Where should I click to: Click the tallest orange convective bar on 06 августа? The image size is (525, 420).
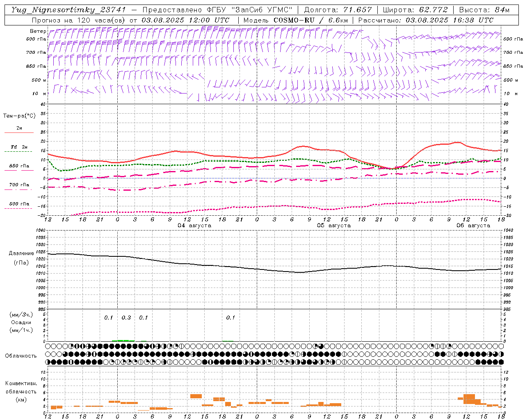tap(469, 399)
